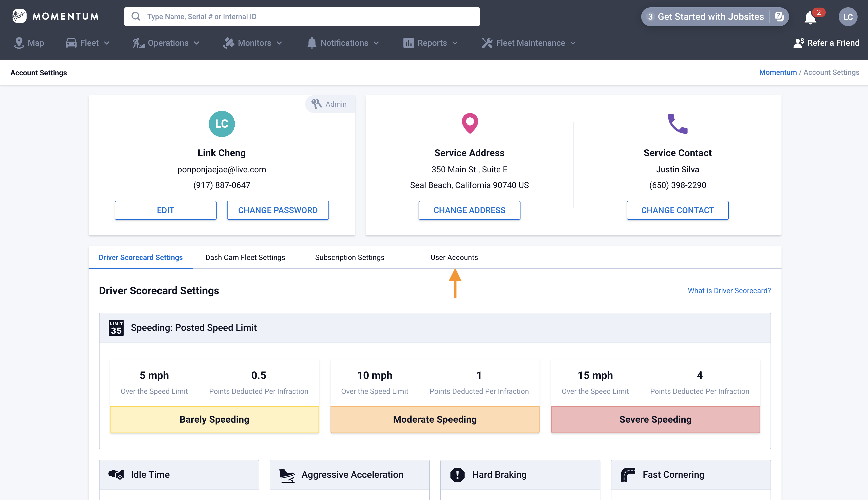This screenshot has height=500, width=868.
Task: Switch to the User Accounts tab
Action: click(x=454, y=257)
